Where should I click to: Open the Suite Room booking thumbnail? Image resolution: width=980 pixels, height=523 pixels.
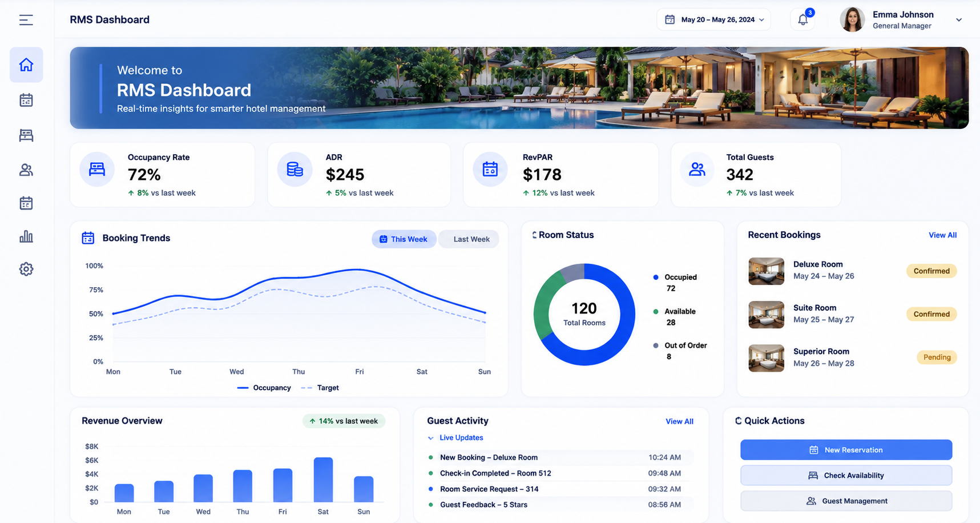point(766,315)
